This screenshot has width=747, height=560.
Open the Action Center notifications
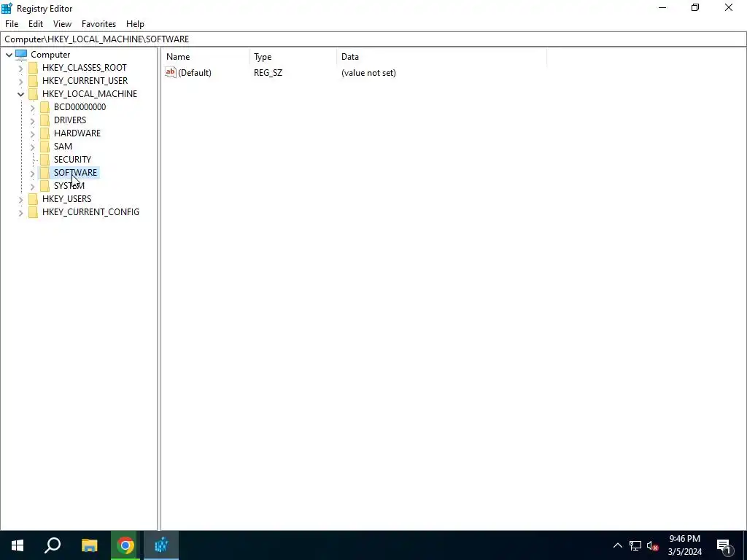[x=724, y=545]
